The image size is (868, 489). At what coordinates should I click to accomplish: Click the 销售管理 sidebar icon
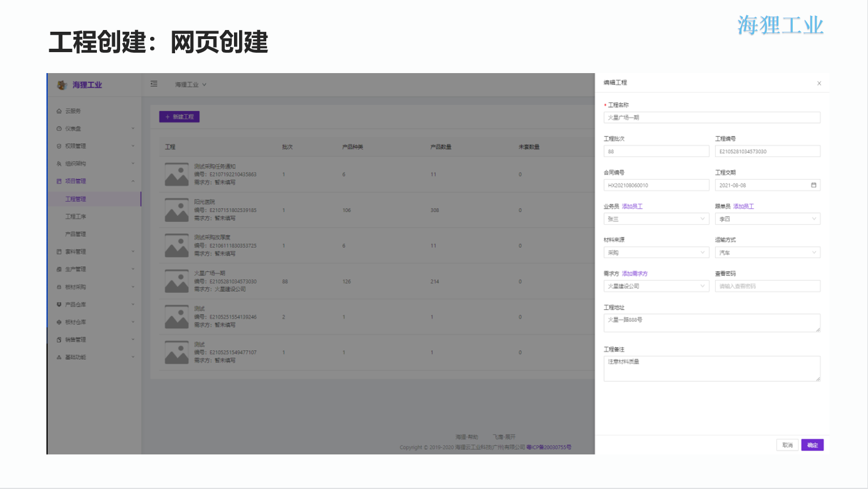click(x=59, y=340)
